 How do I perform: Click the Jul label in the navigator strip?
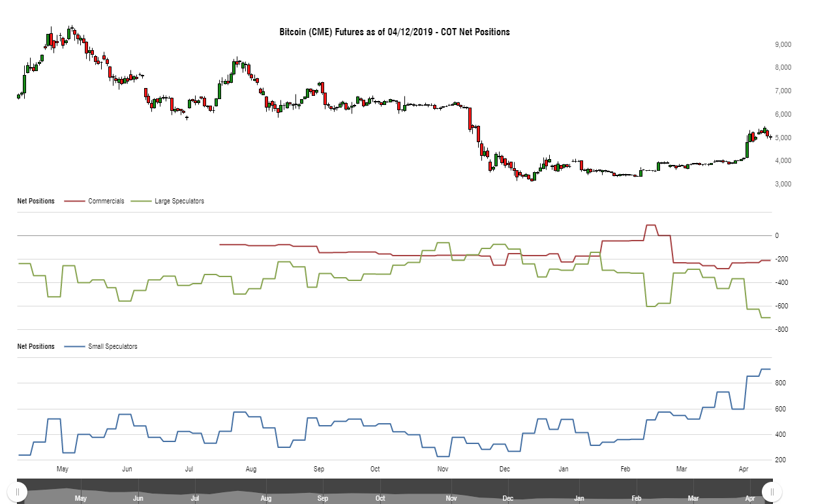(x=195, y=499)
